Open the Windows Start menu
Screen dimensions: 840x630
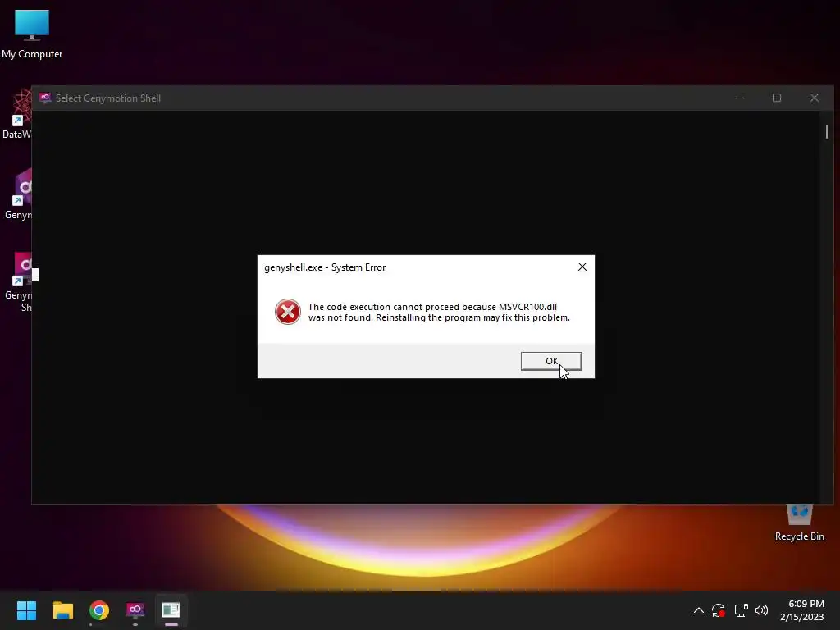26,610
